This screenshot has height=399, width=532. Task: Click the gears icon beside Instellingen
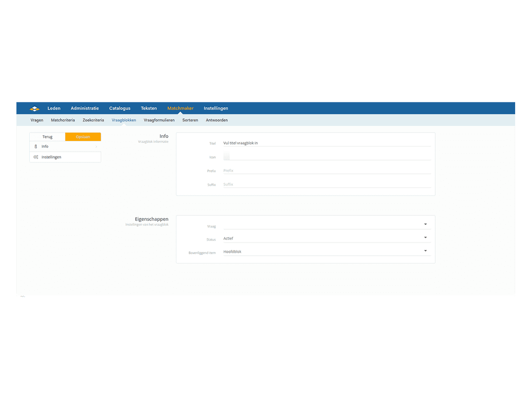click(36, 157)
